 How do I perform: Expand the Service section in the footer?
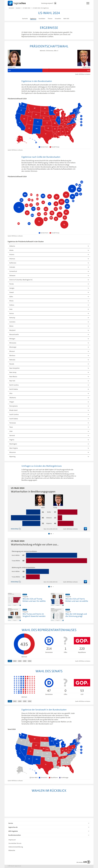pos(49,823)
